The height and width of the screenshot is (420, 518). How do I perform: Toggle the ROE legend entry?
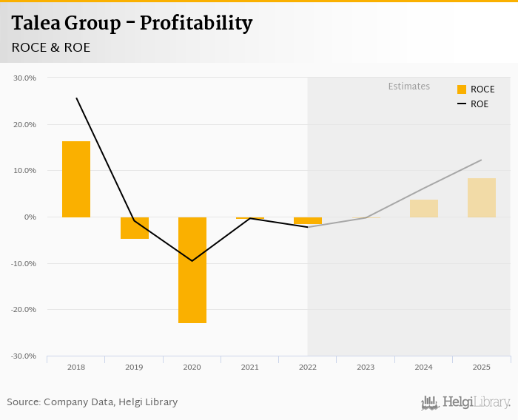pyautogui.click(x=479, y=104)
